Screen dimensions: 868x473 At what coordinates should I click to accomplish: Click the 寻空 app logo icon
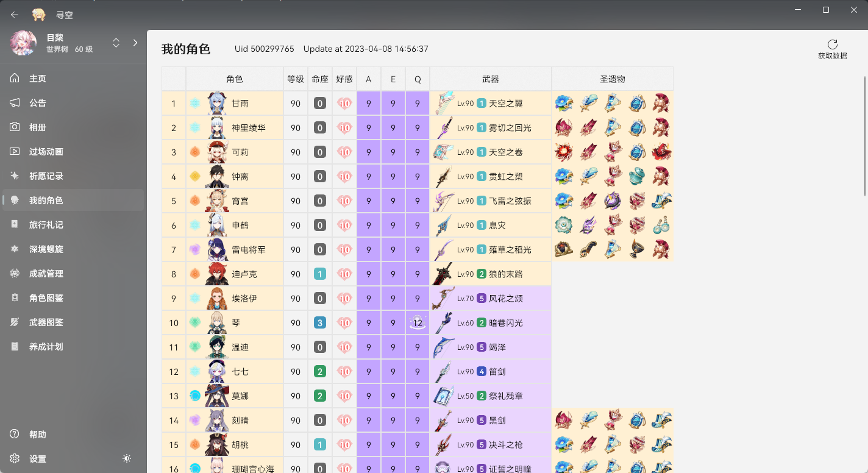[39, 15]
